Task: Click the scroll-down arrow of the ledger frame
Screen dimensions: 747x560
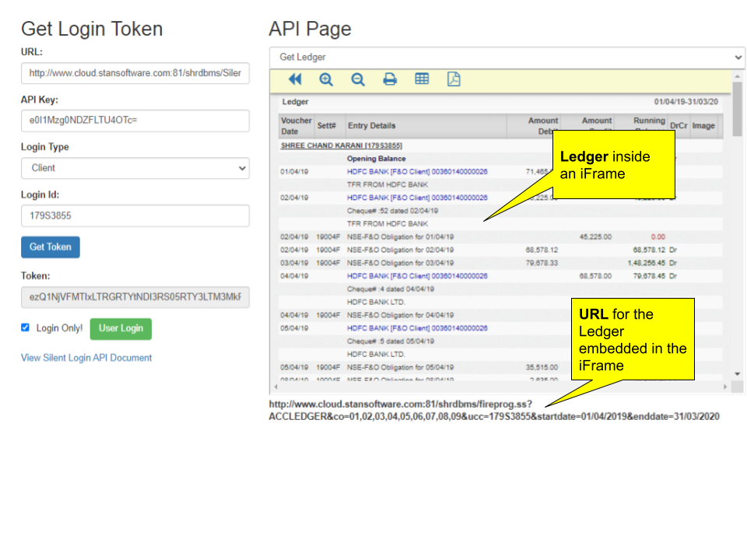Action: [x=738, y=374]
